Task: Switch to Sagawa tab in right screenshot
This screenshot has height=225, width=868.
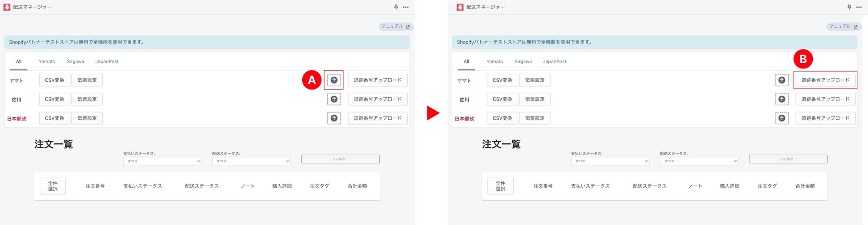Action: pyautogui.click(x=523, y=61)
